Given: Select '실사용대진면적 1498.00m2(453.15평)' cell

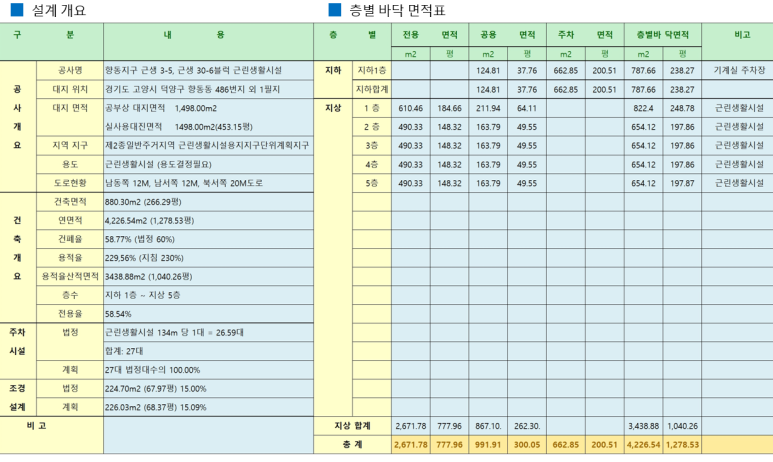Looking at the screenshot, I should point(209,127).
